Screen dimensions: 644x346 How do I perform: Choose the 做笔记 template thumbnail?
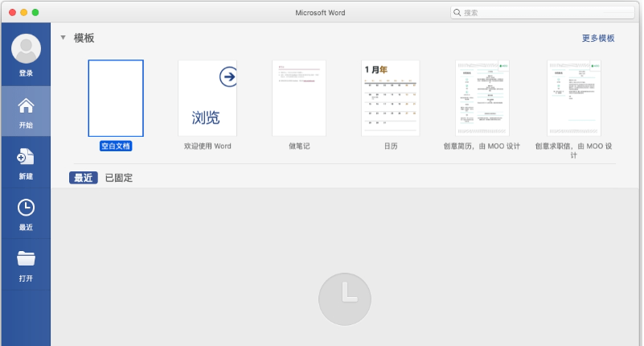click(x=299, y=98)
